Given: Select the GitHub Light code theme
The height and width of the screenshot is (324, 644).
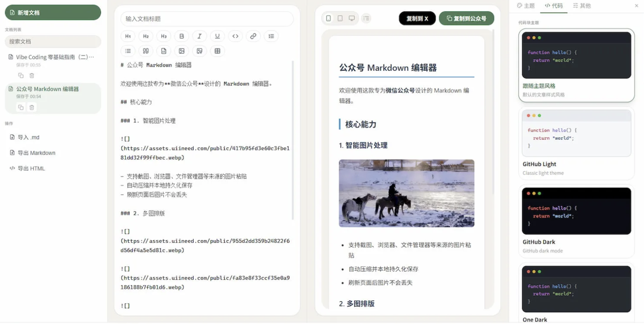Looking at the screenshot, I should [x=577, y=143].
